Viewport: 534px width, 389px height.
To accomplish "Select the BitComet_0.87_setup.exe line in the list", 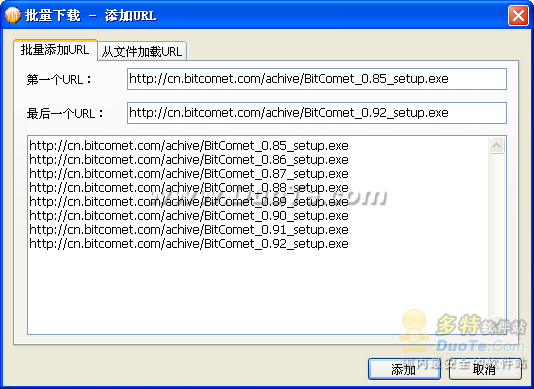I will tap(189, 174).
